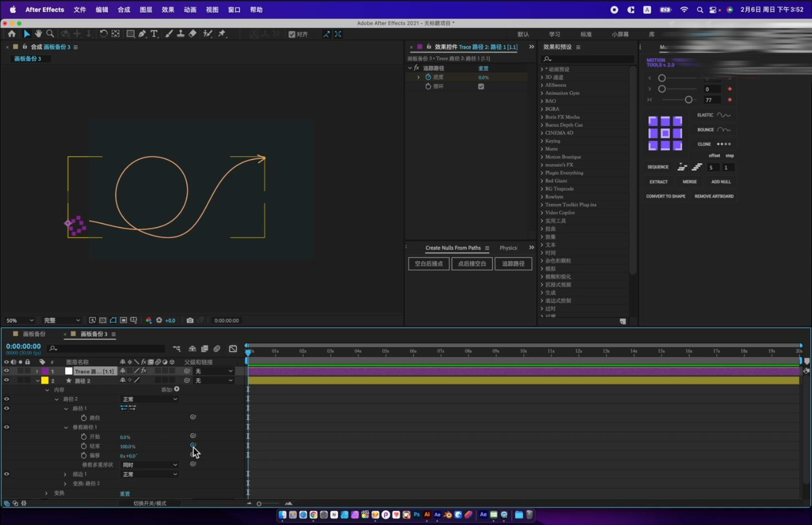Click the 追踪路径 button
This screenshot has height=525, width=812.
513,264
